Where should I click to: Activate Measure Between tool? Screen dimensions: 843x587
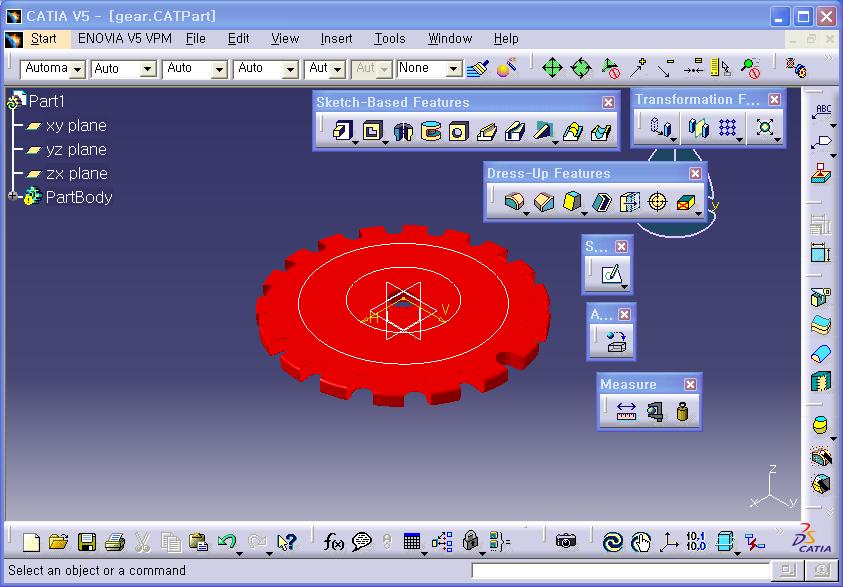pyautogui.click(x=626, y=411)
